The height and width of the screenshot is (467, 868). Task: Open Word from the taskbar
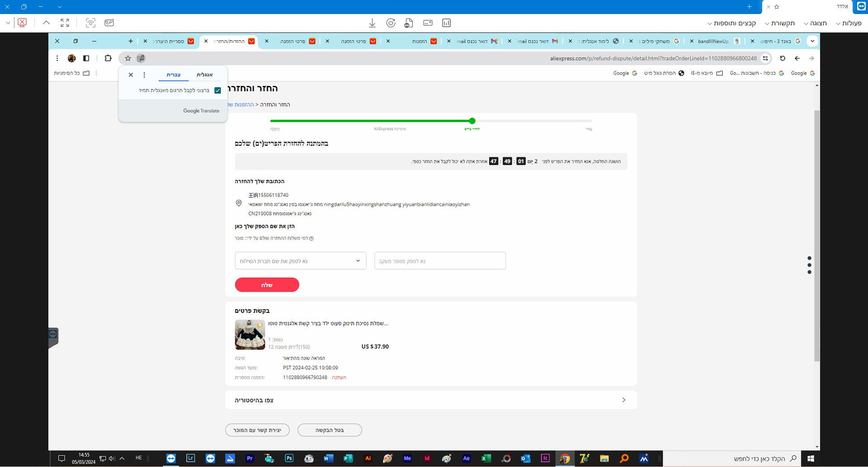[x=329, y=458]
